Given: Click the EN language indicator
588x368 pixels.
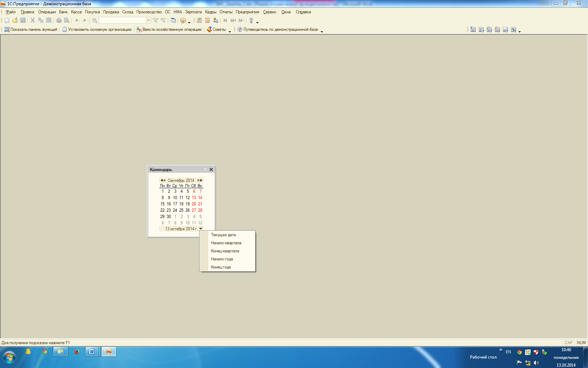Looking at the screenshot, I should point(509,352).
